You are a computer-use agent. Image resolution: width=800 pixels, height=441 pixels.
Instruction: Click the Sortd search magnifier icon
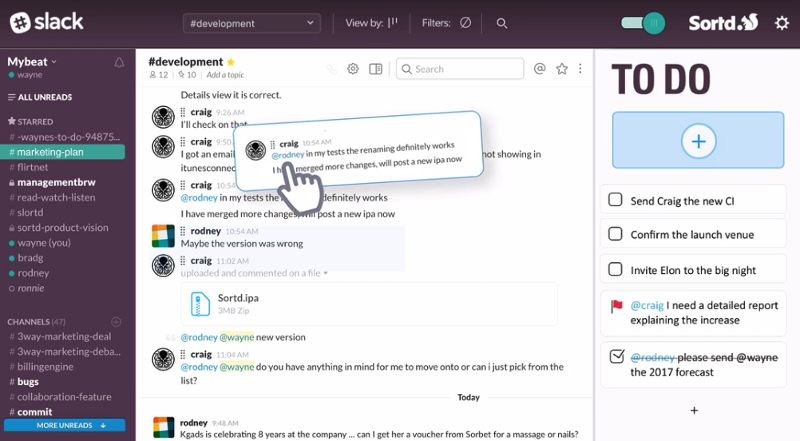502,23
